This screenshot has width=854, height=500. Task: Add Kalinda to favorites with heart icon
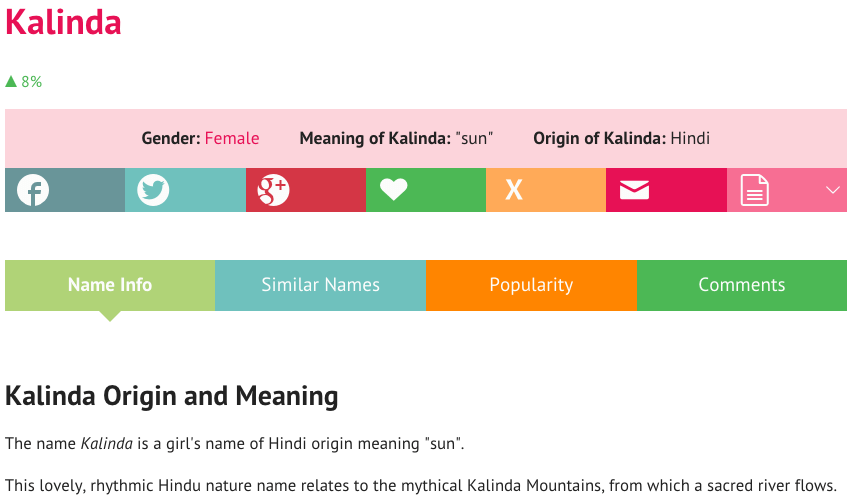[425, 190]
